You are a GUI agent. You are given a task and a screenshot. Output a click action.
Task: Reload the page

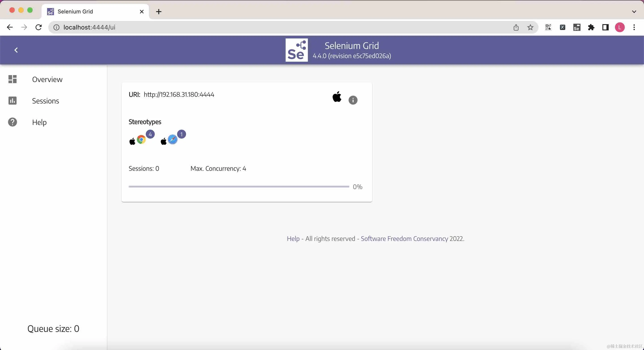click(x=38, y=27)
